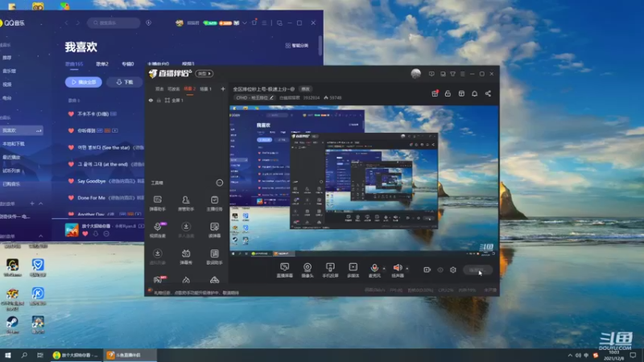Toggle visibility eye of 全屏 1 source
Viewport: 644px width, 362px height.
[151, 100]
